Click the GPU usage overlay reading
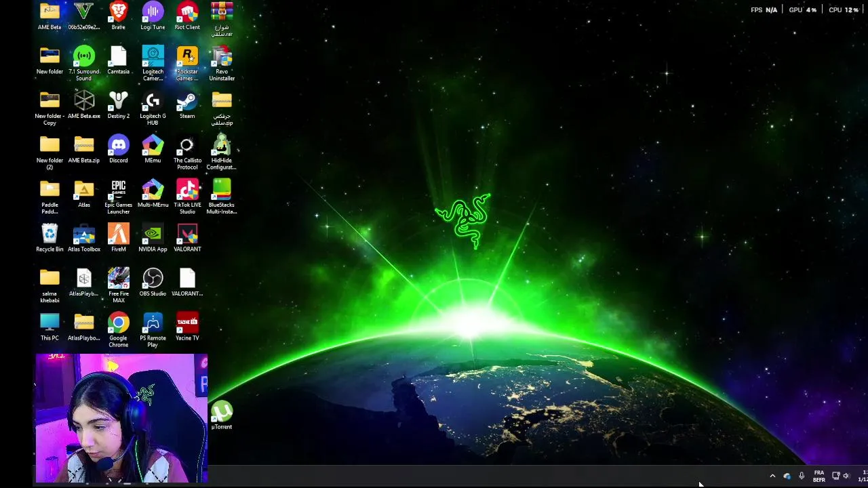The width and height of the screenshot is (868, 488). (x=803, y=9)
